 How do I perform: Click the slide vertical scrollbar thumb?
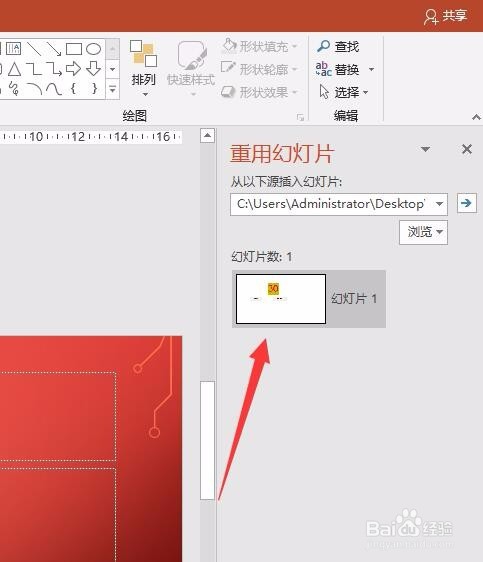click(207, 440)
